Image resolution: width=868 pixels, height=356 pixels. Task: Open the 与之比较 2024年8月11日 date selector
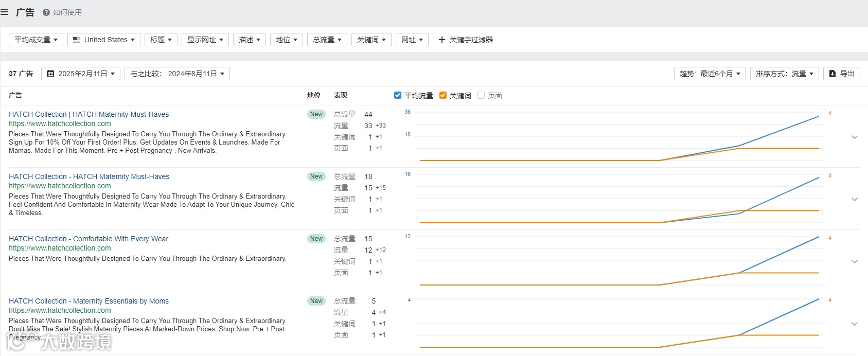point(177,74)
